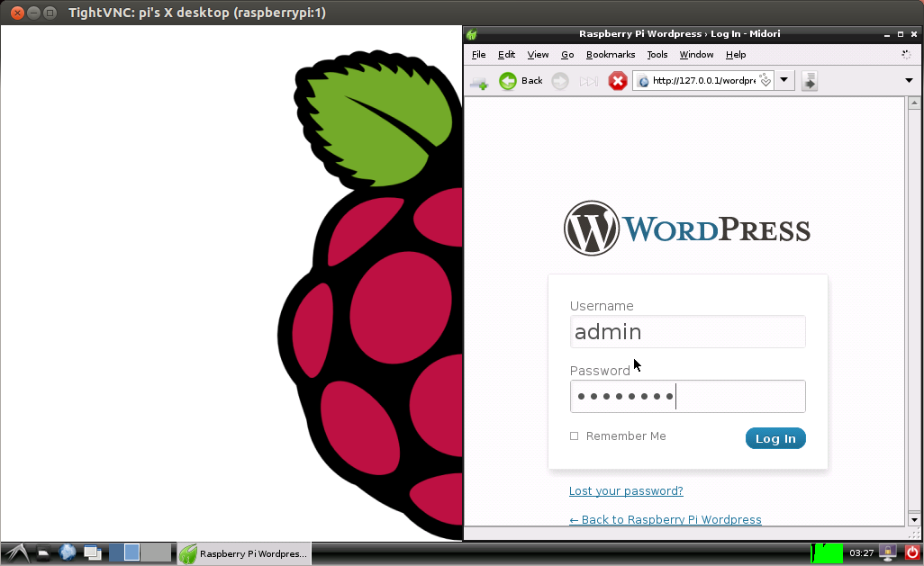The width and height of the screenshot is (924, 566).
Task: Open a new tab with toolbar icon
Action: pyautogui.click(x=478, y=82)
